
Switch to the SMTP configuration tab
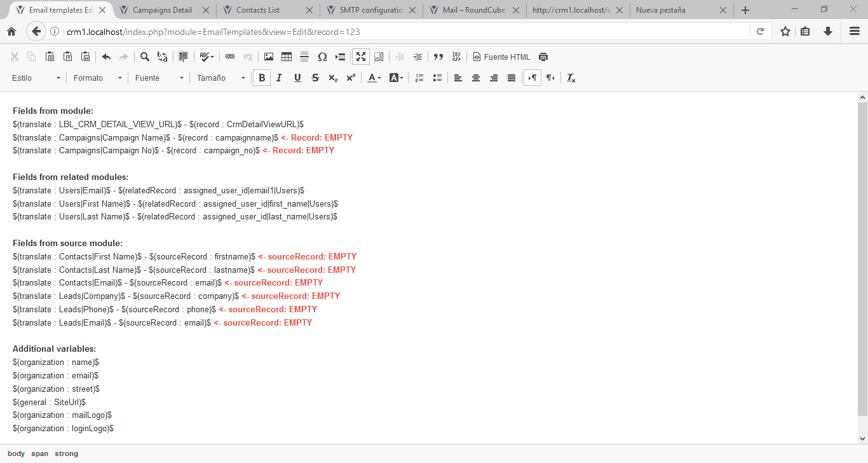(370, 10)
